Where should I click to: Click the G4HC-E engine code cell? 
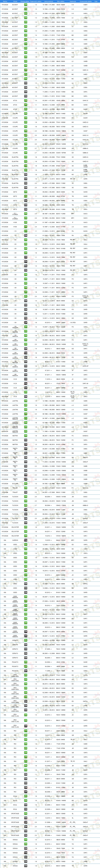pyautogui.click(x=86, y=100)
